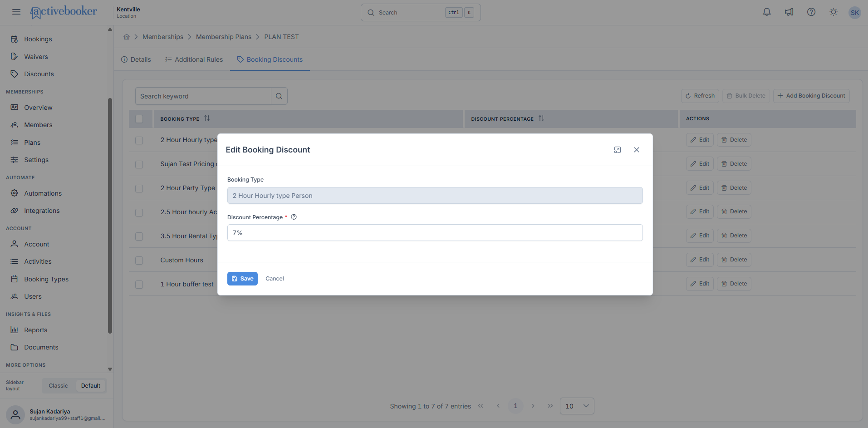This screenshot has height=428, width=868.
Task: Open the hamburger menu icon
Action: tap(16, 12)
